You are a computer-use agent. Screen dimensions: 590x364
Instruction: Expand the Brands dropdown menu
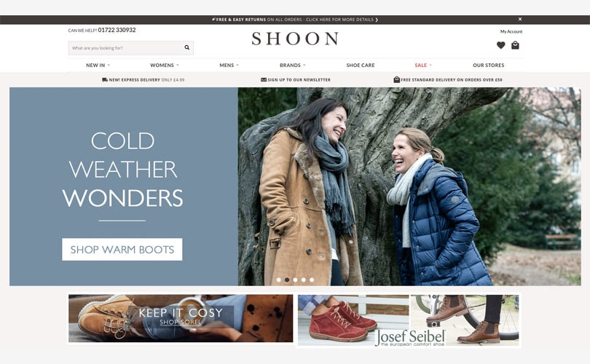pyautogui.click(x=292, y=65)
